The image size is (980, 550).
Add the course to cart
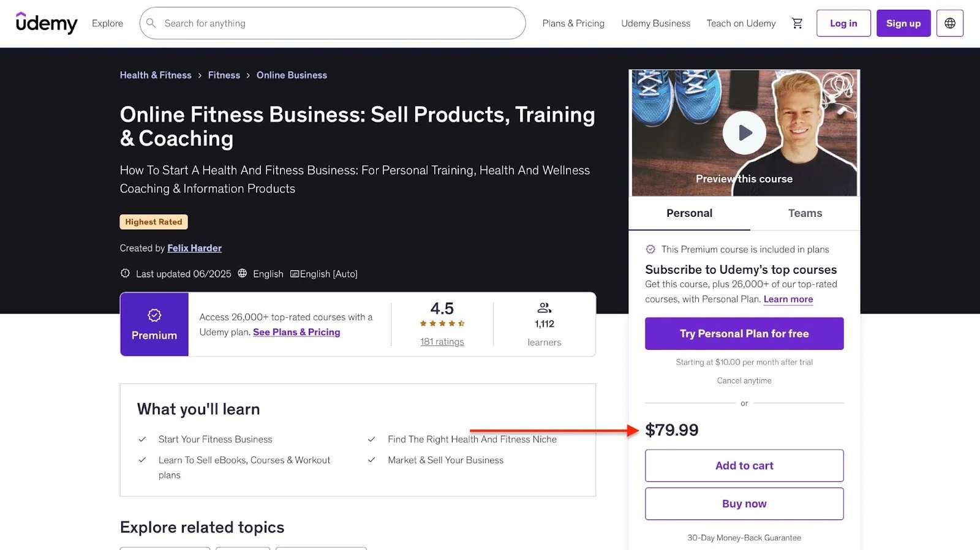click(744, 465)
